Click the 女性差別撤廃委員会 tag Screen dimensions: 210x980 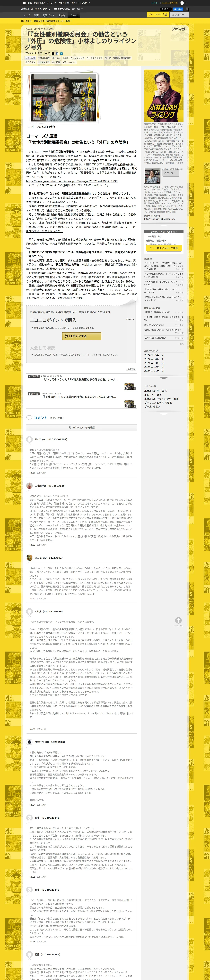click(122, 58)
